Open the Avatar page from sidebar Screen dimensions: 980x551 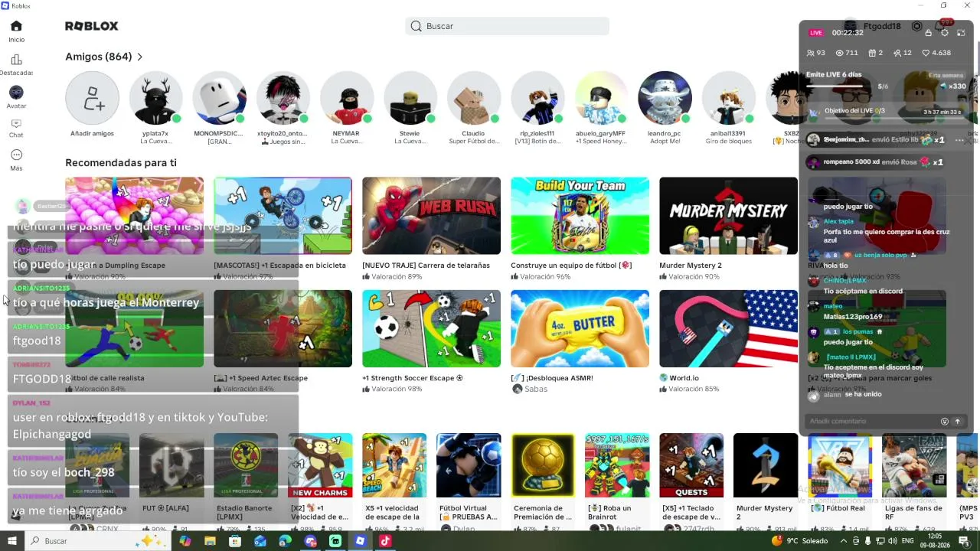[16, 97]
